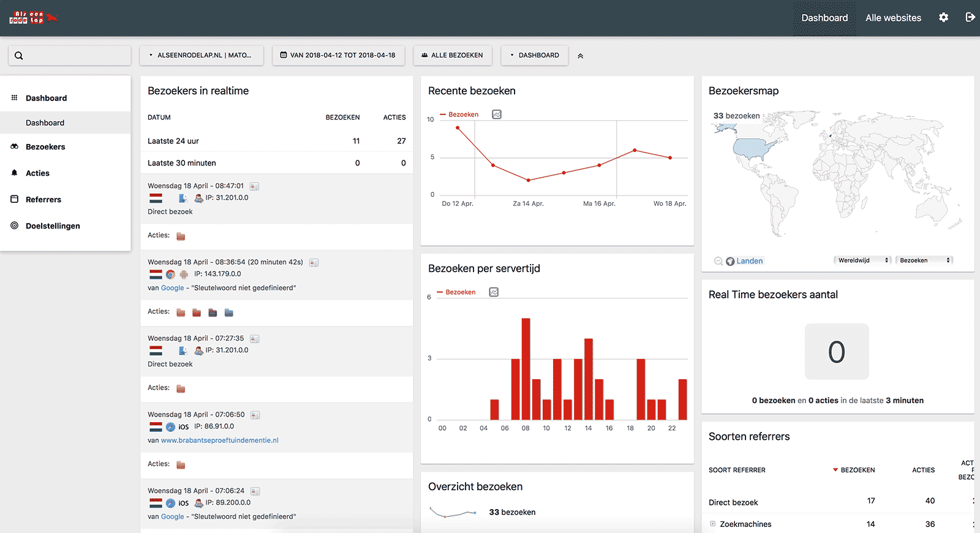Click the blue action folder icon under visit 08:36:54
This screenshot has height=533, width=980.
pos(229,313)
